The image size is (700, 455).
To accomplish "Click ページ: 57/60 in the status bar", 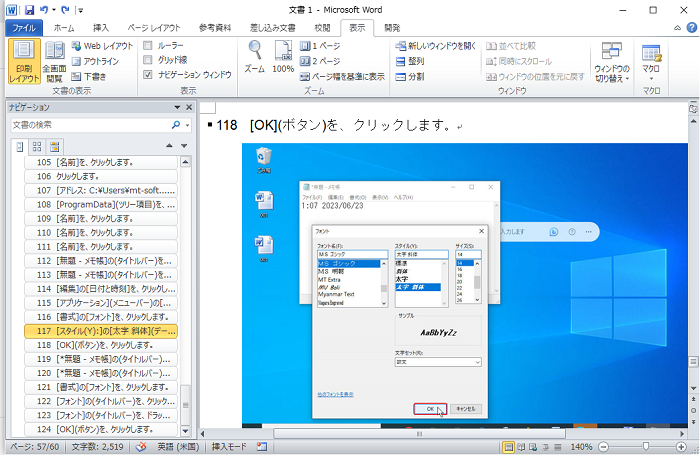I will point(35,447).
